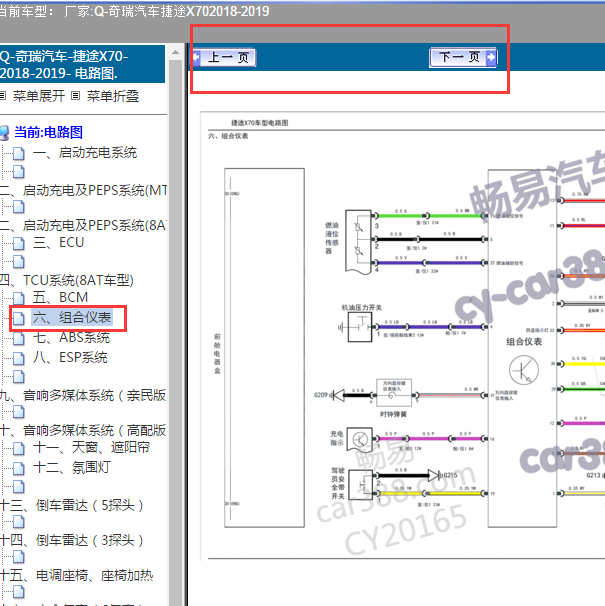
Task: Click the 充电指示 component in diagram
Action: click(x=360, y=439)
